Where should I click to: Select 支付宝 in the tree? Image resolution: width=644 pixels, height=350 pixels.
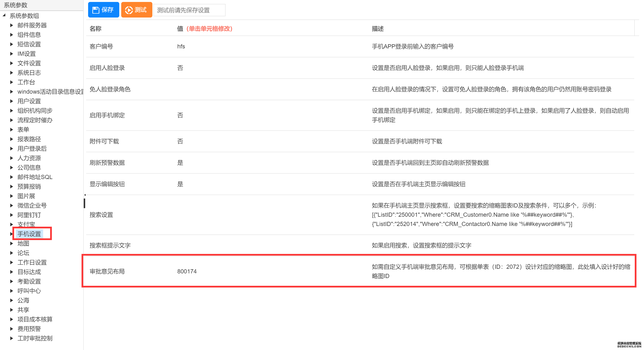click(26, 224)
